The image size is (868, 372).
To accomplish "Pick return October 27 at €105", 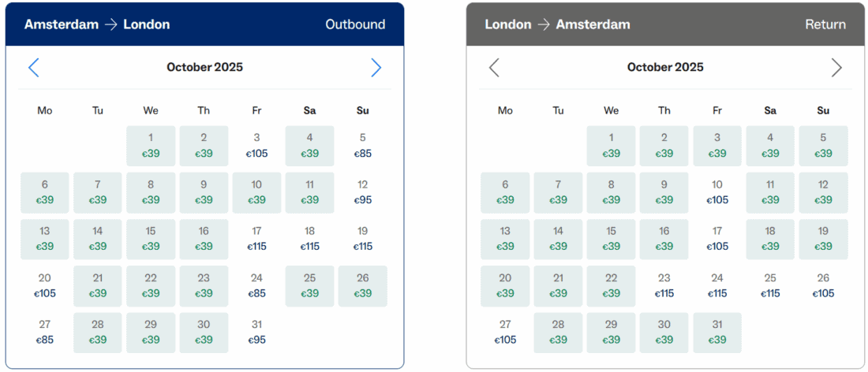I will (505, 332).
